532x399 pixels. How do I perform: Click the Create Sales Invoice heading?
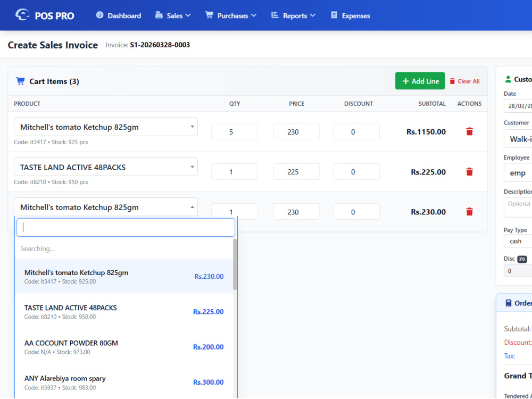(x=53, y=45)
